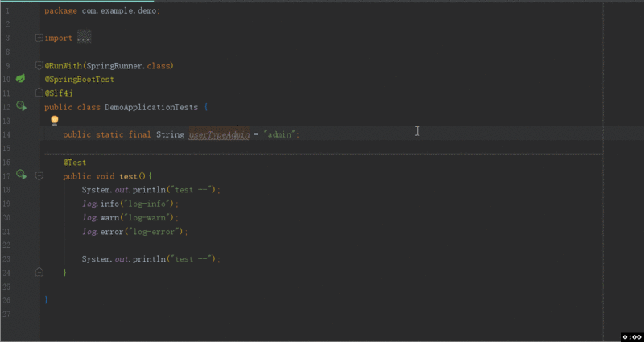The width and height of the screenshot is (644, 342).
Task: Click the @SpringBootTest annotation
Action: (80, 79)
